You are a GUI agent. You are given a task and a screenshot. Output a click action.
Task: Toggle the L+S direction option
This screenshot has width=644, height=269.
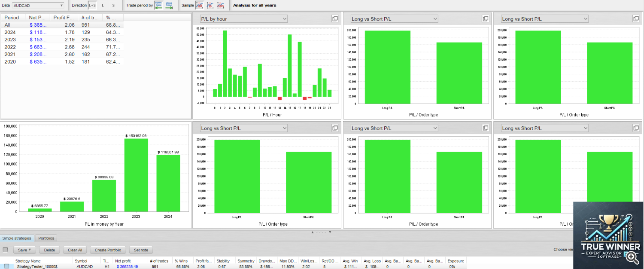point(92,5)
